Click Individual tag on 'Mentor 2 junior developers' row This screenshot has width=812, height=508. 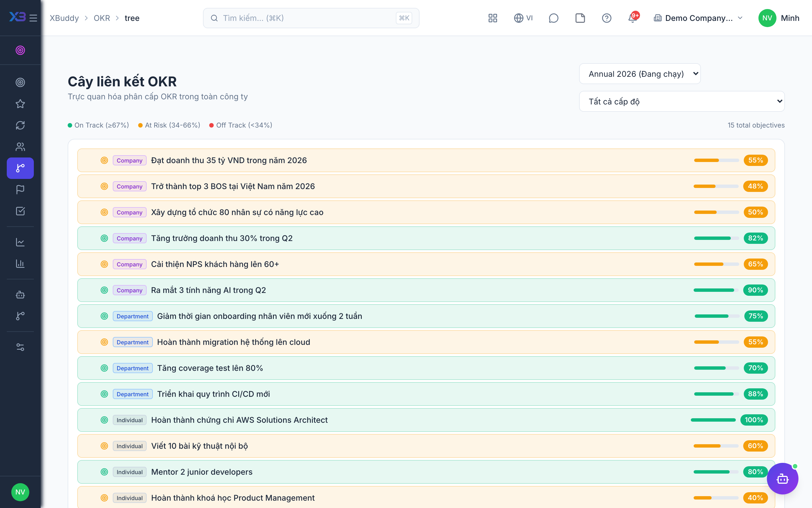pos(129,472)
